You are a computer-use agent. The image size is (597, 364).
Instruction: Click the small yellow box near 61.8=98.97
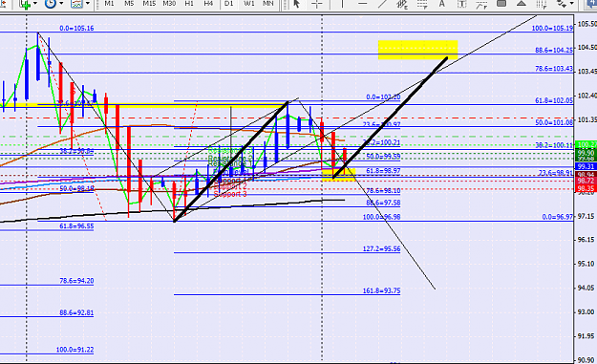pos(338,175)
